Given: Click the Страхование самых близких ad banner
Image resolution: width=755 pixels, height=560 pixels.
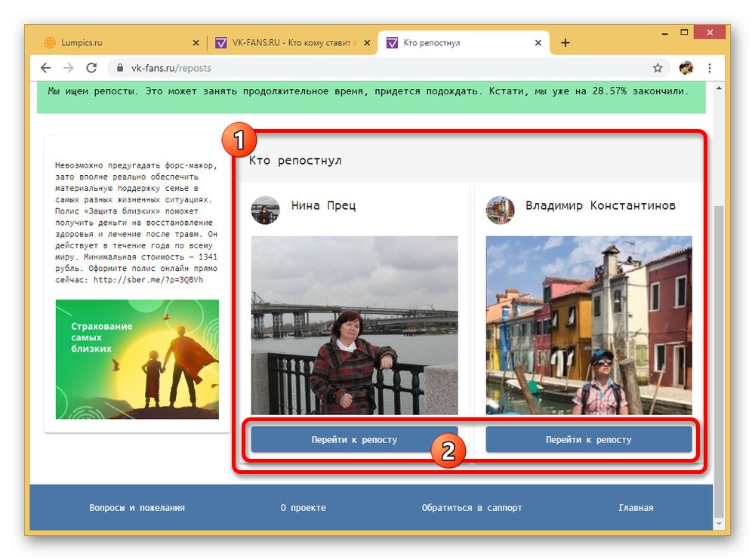Looking at the screenshot, I should tap(137, 359).
